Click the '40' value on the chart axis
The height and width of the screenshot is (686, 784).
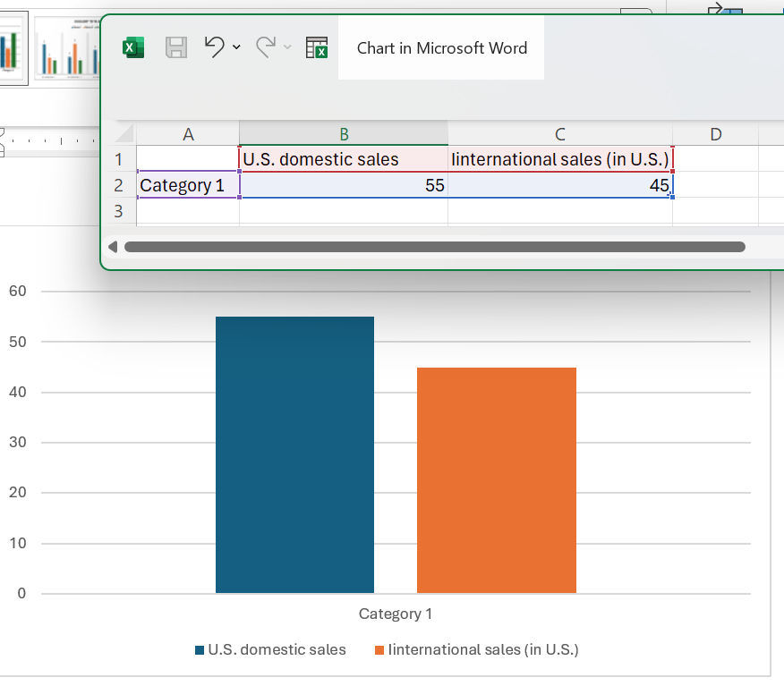(x=18, y=392)
